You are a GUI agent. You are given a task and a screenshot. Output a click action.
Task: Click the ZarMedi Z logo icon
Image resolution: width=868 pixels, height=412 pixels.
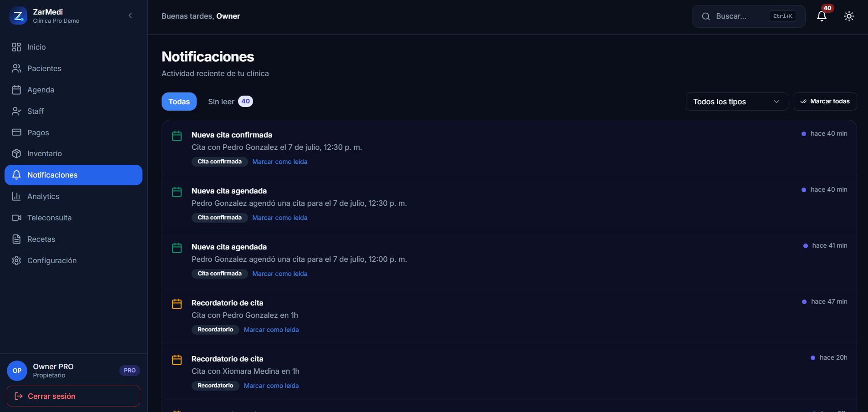tap(18, 16)
